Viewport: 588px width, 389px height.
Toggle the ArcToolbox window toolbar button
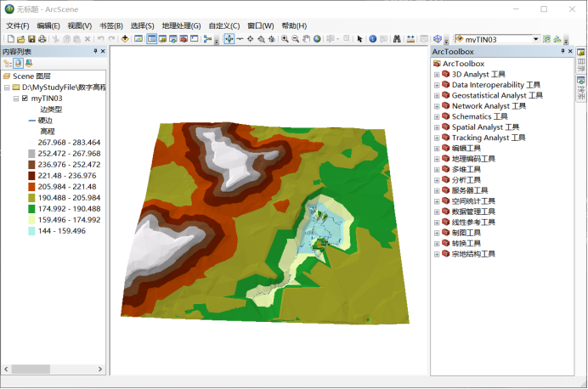tap(184, 38)
